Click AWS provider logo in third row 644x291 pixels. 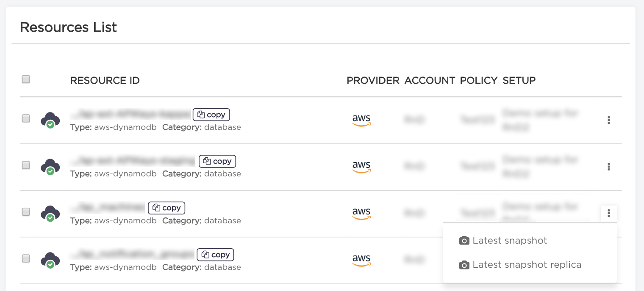[361, 213]
